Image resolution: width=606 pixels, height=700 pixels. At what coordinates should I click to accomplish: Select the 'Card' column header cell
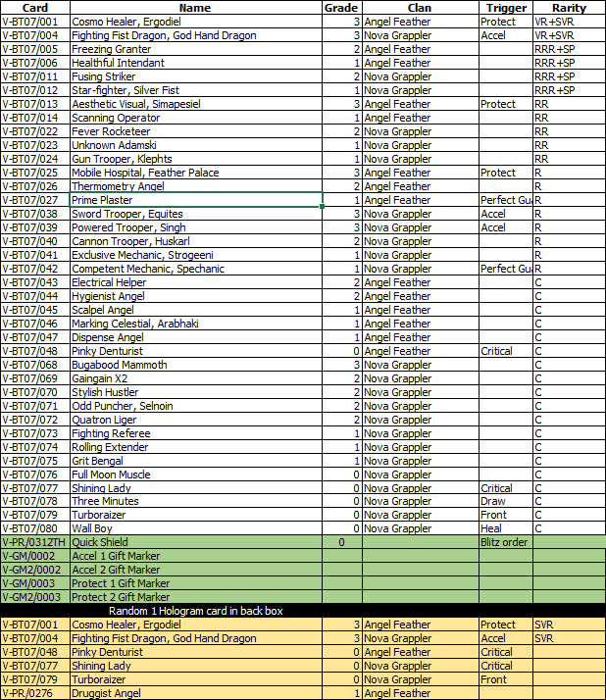35,8
